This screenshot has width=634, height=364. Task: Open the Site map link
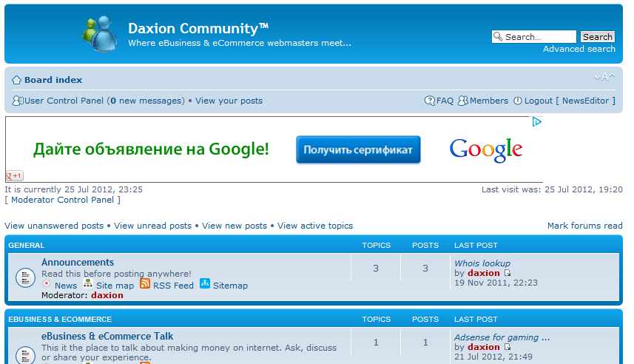point(115,286)
